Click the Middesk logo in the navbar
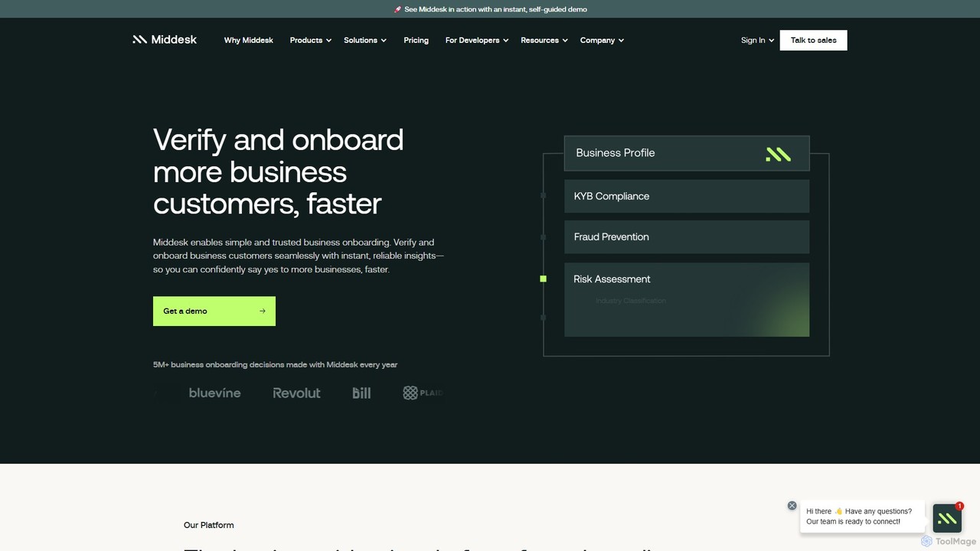The width and height of the screenshot is (980, 551). click(165, 40)
